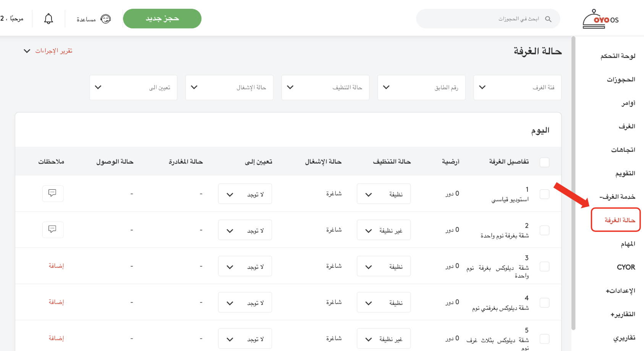Check the box for room 3
The width and height of the screenshot is (644, 351).
[x=545, y=267]
